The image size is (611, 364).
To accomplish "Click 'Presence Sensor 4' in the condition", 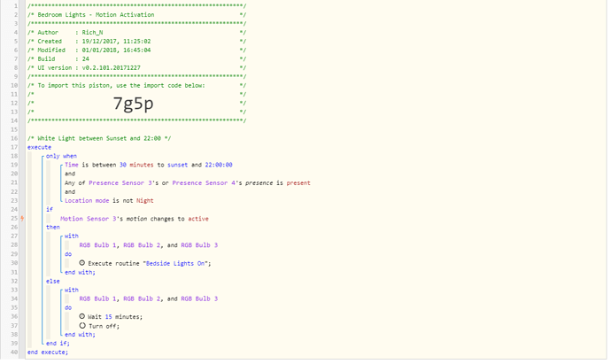I will coord(204,182).
